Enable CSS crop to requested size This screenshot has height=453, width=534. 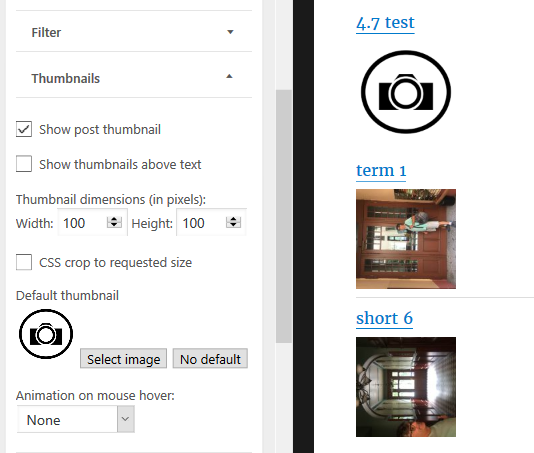pos(24,262)
